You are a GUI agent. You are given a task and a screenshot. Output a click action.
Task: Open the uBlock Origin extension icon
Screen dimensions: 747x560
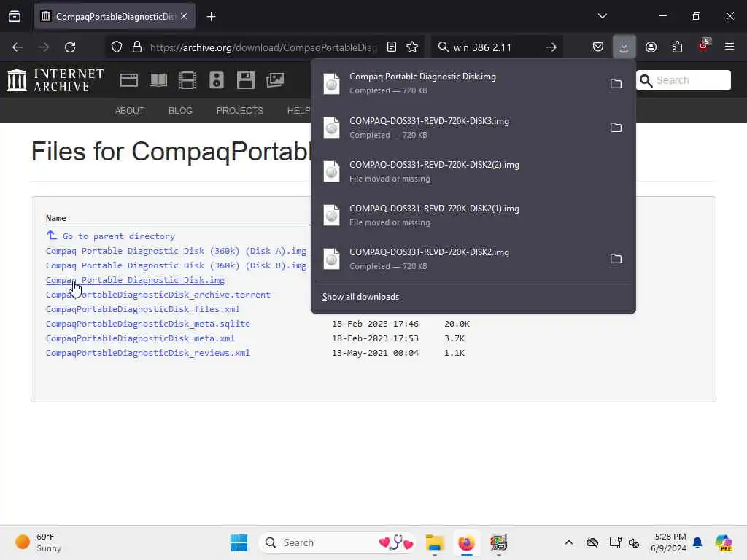tap(703, 46)
